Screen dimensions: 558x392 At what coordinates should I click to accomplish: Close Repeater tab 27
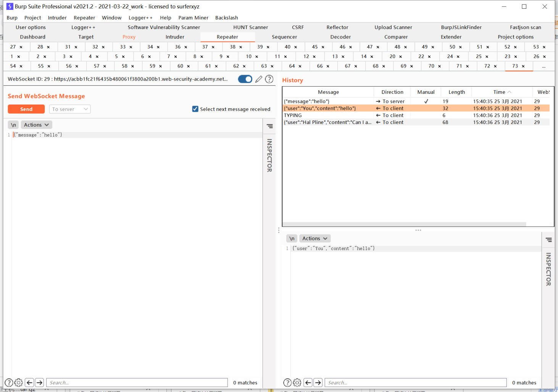pyautogui.click(x=21, y=47)
